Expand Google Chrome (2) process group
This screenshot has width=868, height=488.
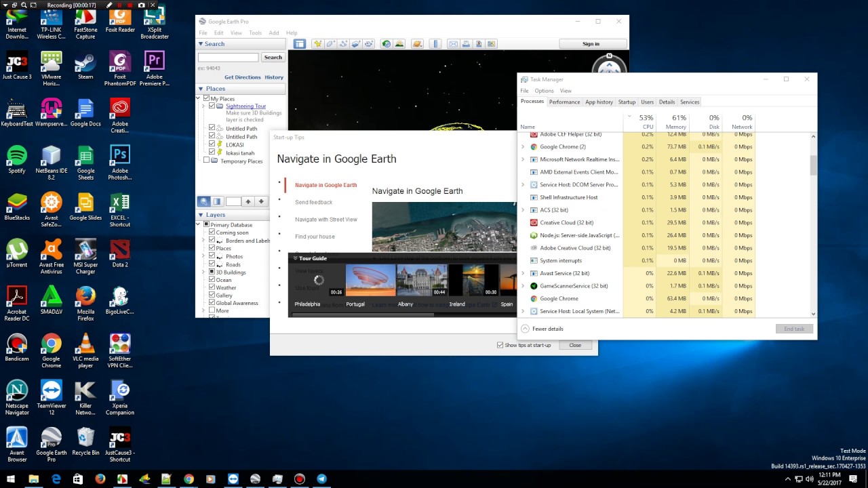523,147
